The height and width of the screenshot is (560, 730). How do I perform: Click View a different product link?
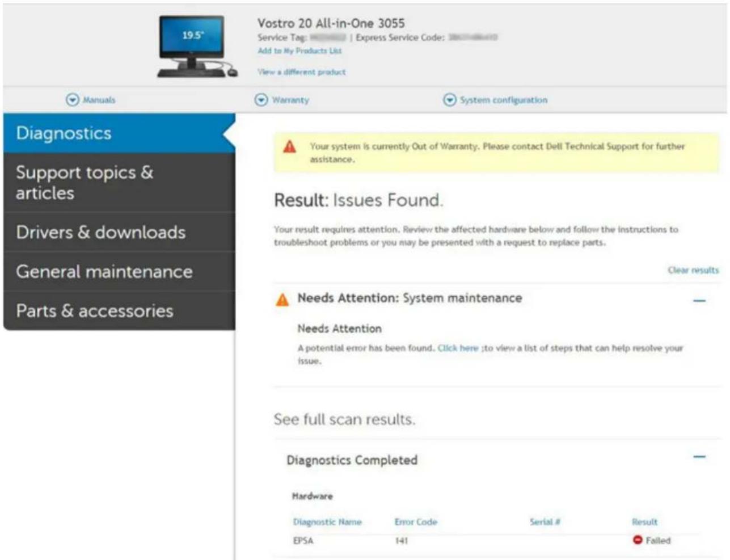pos(301,72)
